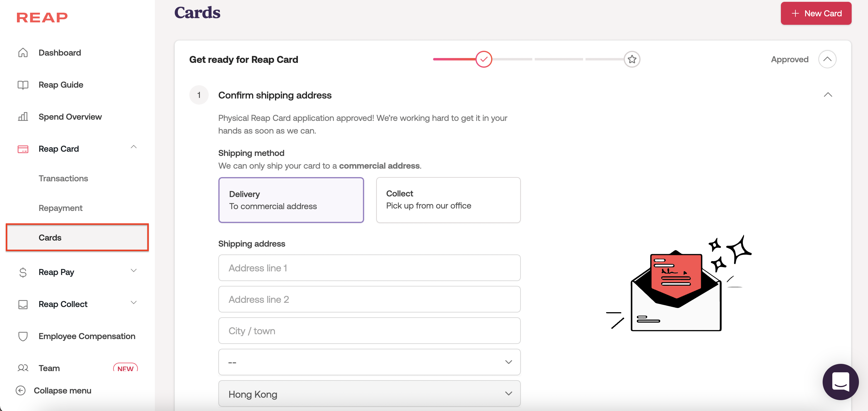This screenshot has height=411, width=868.
Task: Collapse the Confirm shipping address section
Action: click(x=827, y=95)
